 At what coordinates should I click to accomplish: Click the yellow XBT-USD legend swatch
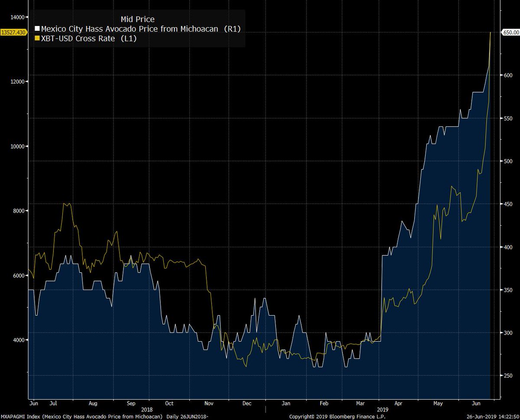pos(38,39)
